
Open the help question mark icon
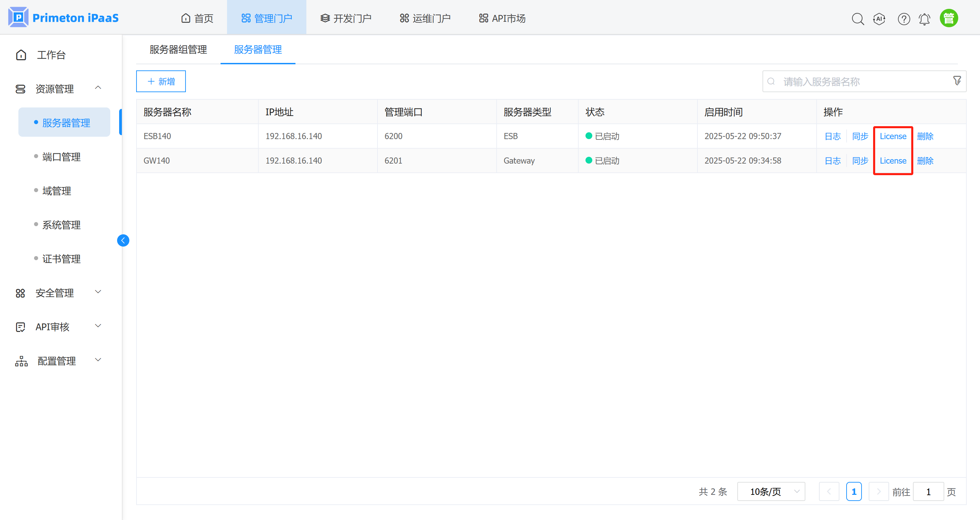pyautogui.click(x=904, y=18)
